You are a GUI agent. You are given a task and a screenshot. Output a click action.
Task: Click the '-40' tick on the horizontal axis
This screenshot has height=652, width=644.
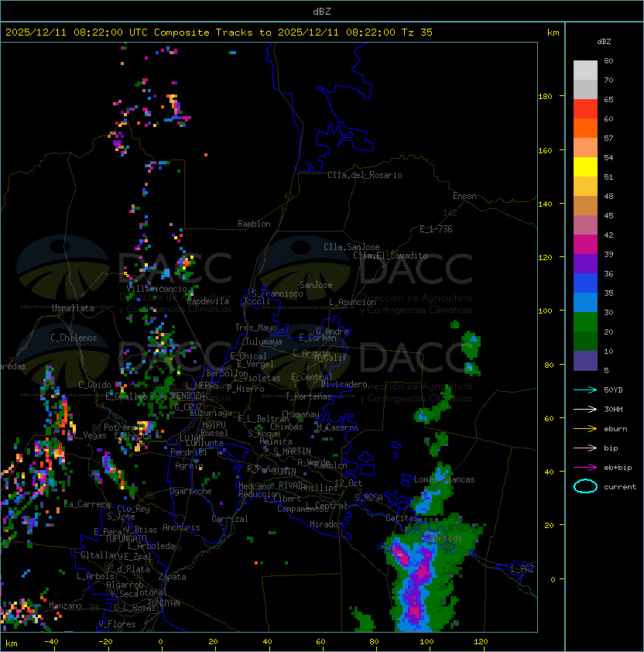pos(51,642)
